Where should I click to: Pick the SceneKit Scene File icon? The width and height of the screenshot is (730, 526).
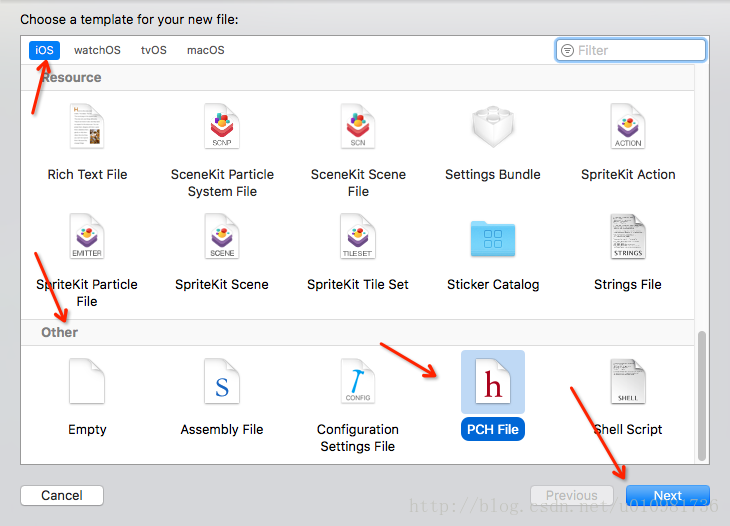coord(358,126)
